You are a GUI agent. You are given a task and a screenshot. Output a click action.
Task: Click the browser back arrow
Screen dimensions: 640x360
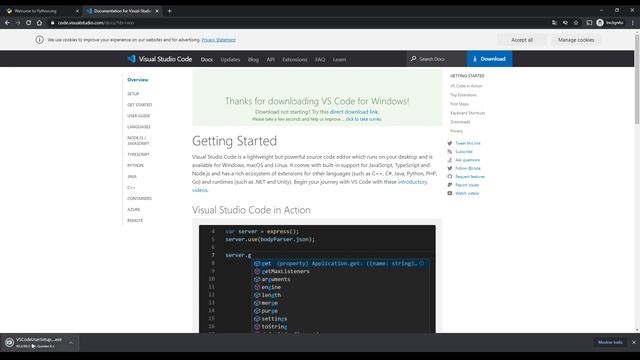(7, 23)
